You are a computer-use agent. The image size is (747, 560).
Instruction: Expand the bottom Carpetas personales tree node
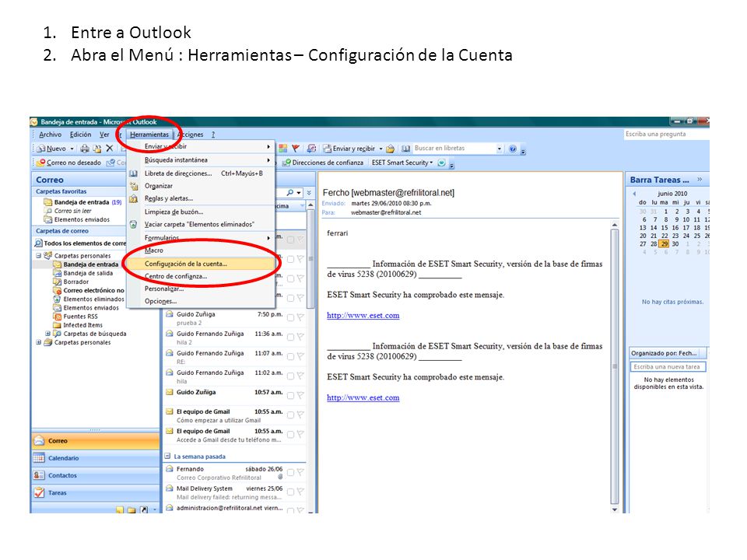click(39, 342)
